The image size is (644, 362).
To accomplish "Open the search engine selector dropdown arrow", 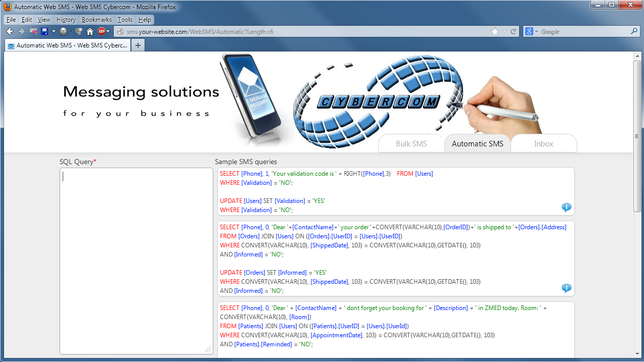I will 537,31.
